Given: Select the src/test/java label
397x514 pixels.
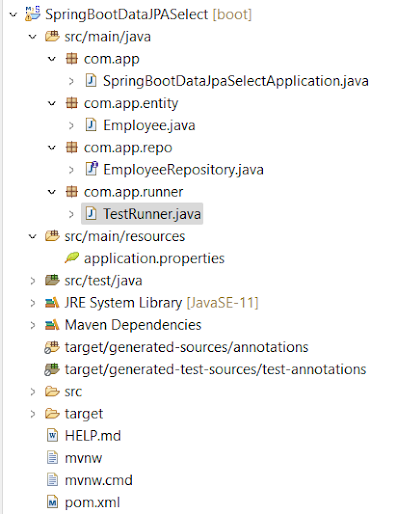Looking at the screenshot, I should [103, 280].
